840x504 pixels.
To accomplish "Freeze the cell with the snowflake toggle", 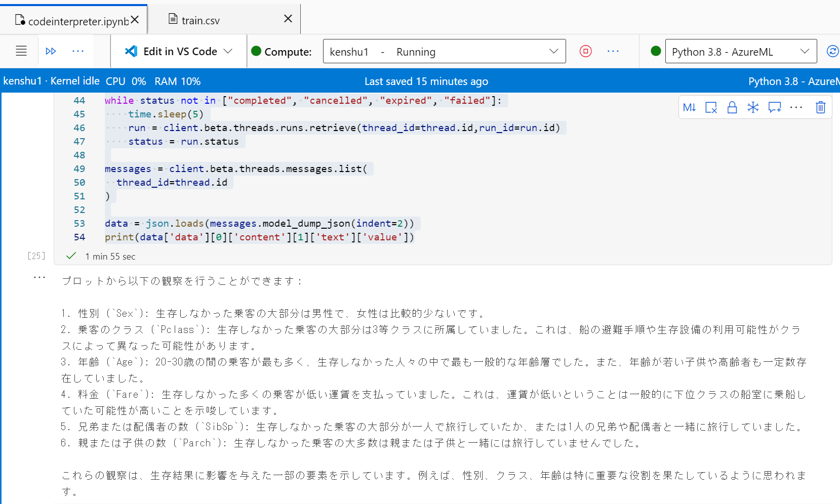I will pos(753,107).
